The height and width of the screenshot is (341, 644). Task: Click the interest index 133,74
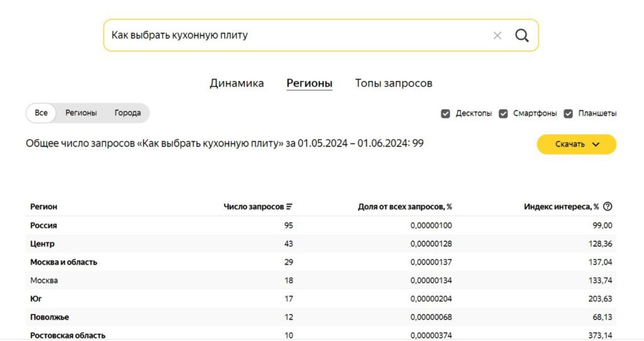tap(600, 280)
